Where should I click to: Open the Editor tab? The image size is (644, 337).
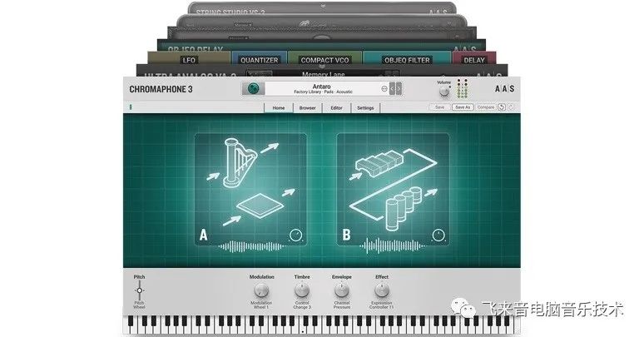[x=336, y=107]
